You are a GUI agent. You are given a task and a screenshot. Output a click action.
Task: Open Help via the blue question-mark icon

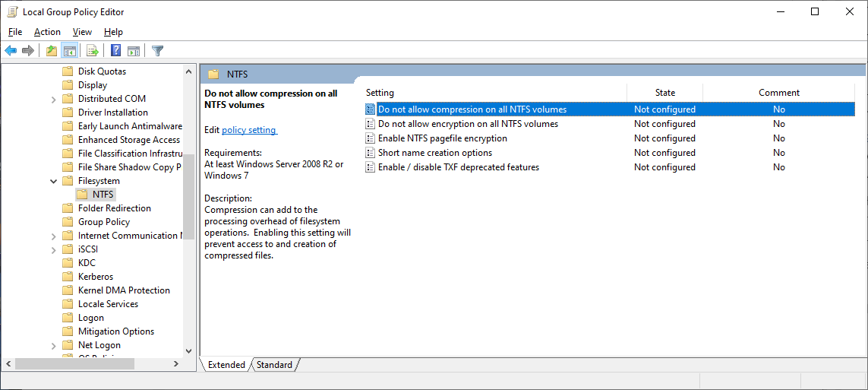coord(115,51)
